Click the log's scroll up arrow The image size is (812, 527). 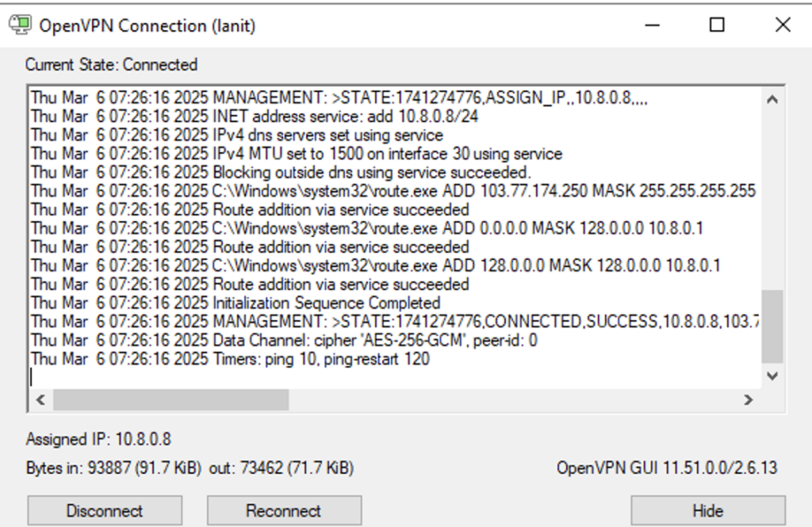pos(772,99)
